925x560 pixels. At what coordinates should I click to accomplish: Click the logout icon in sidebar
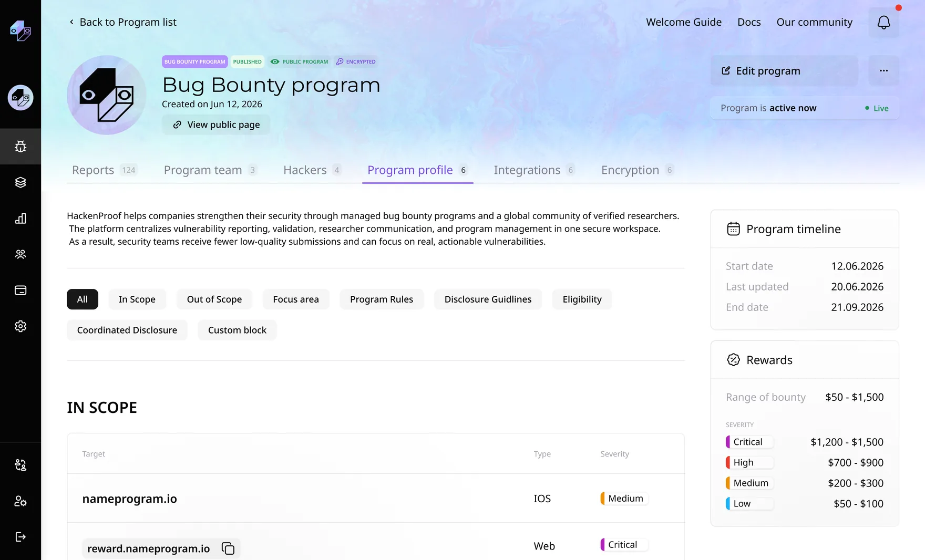pos(20,537)
